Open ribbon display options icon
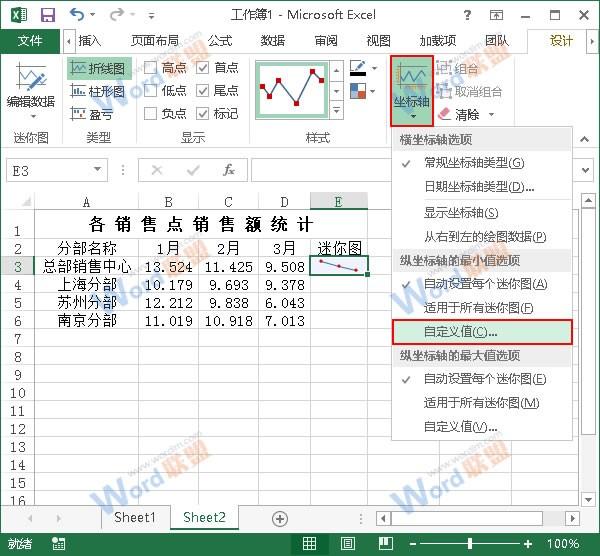 pyautogui.click(x=496, y=15)
